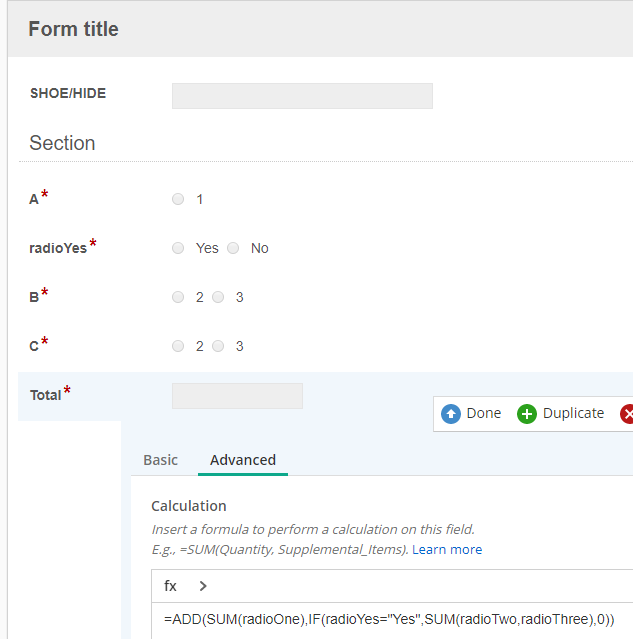The height and width of the screenshot is (639, 633).
Task: Expand the formula chevron arrow
Action: coord(203,586)
